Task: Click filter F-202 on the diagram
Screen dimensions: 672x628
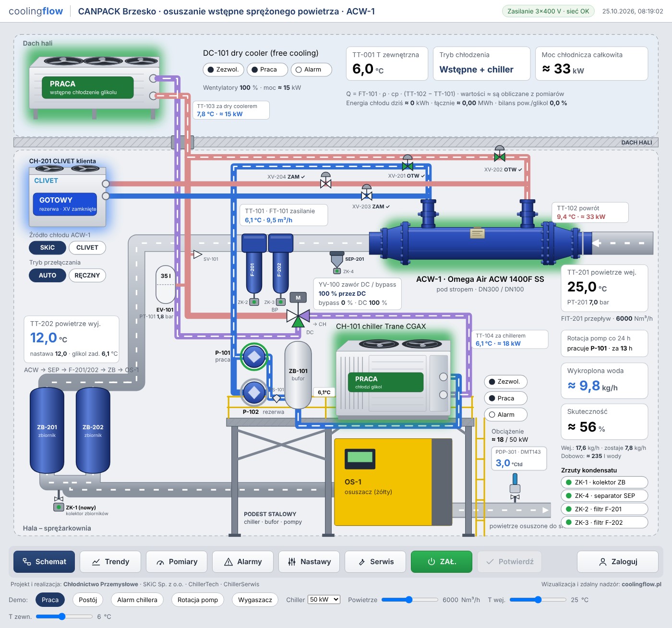Action: (x=280, y=264)
